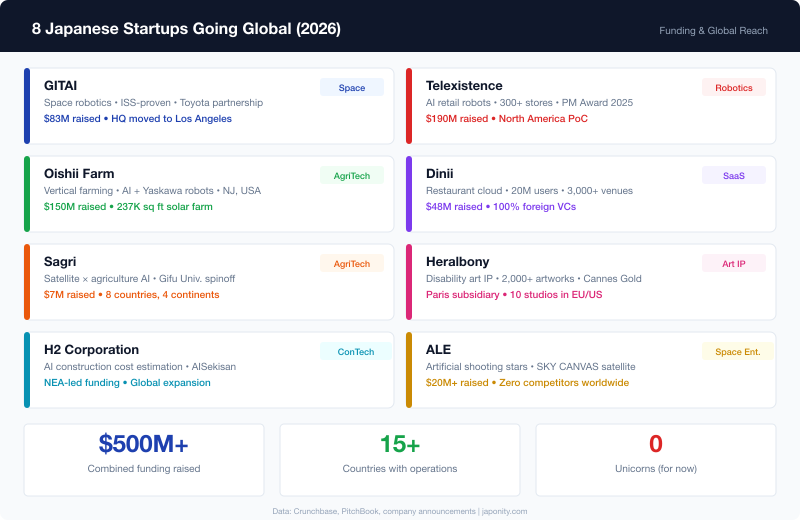Click "$83M raised • HQ moved to Los Angeles"
Viewport: 800px width, 520px height.
(138, 118)
